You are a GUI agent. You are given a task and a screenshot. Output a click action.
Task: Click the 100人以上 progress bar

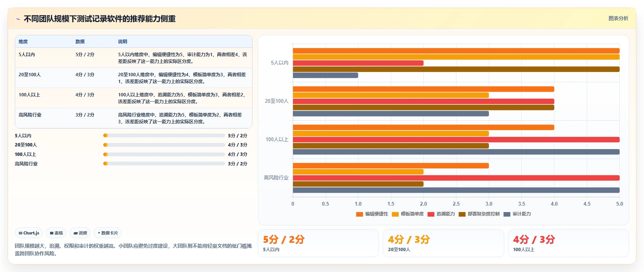164,154
